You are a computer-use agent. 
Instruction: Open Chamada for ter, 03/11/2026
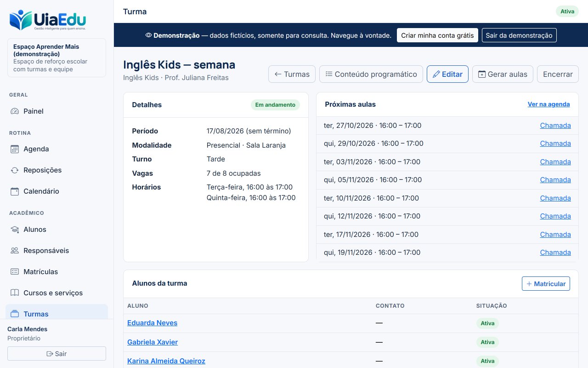[555, 162]
